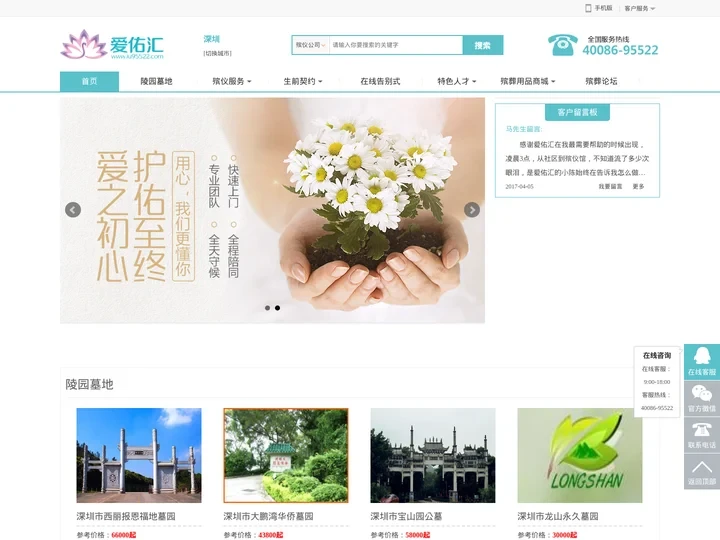Go to 首页 home tab
This screenshot has height=540, width=720.
click(x=90, y=81)
